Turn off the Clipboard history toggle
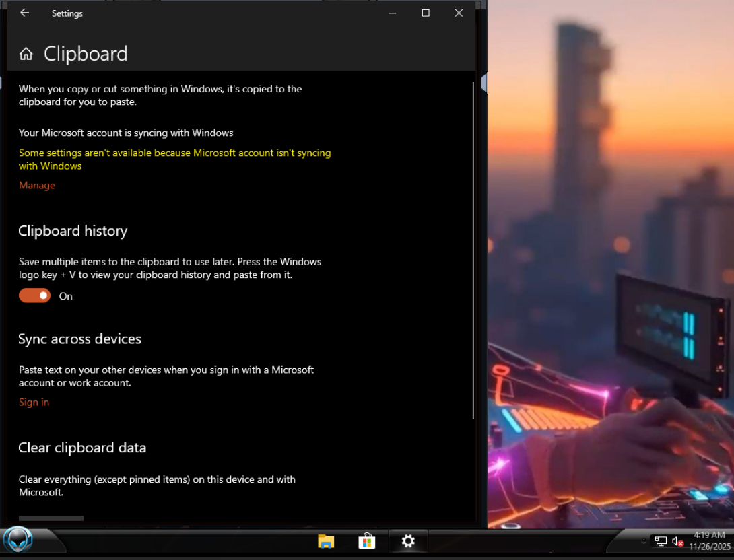The height and width of the screenshot is (560, 734). [34, 295]
